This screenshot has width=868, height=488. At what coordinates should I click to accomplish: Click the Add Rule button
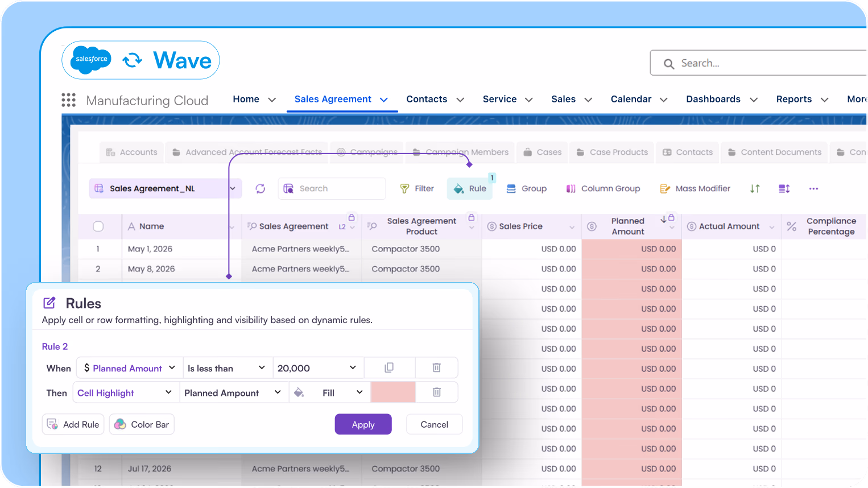[73, 424]
